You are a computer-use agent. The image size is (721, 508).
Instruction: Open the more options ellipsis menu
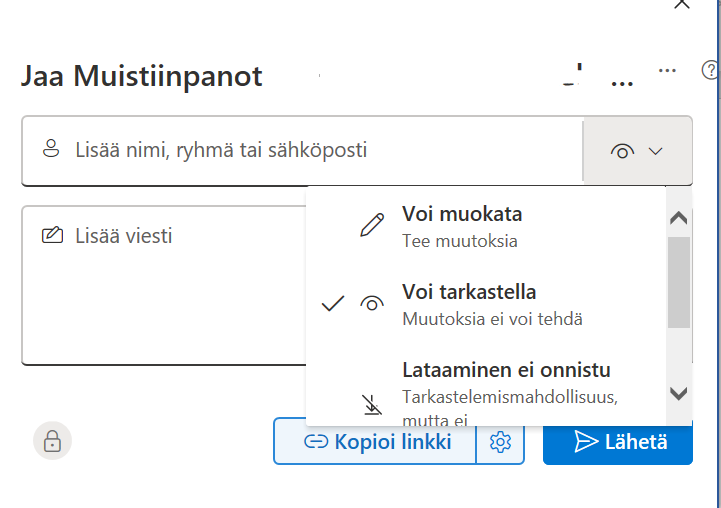(x=667, y=71)
